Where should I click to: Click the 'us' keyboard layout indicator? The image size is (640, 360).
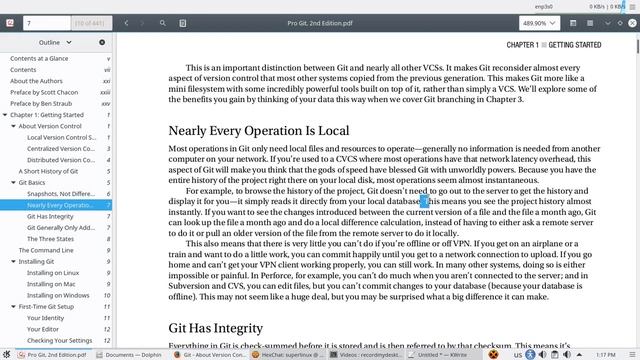click(518, 355)
